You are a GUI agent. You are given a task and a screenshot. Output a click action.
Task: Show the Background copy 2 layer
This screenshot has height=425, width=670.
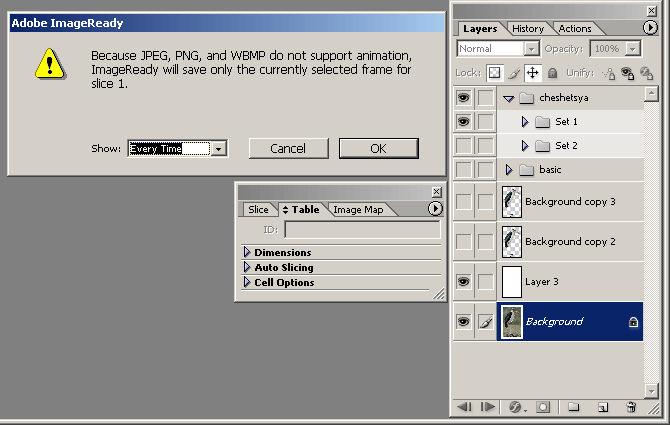(x=463, y=241)
